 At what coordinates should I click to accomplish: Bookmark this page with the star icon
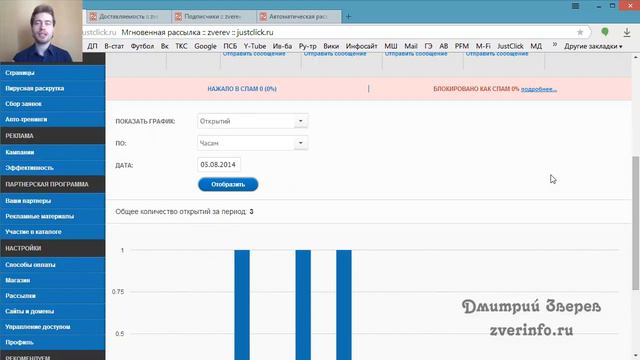click(580, 32)
